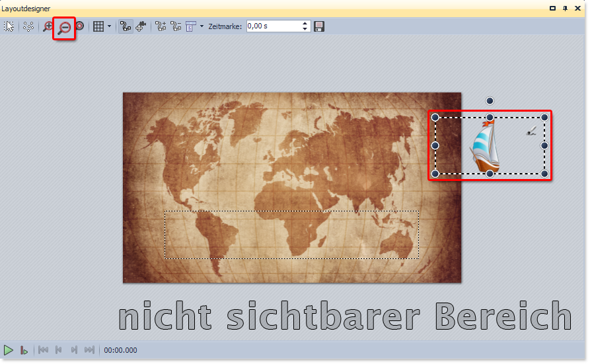Maximize the Layoutdesigner panel

click(552, 9)
